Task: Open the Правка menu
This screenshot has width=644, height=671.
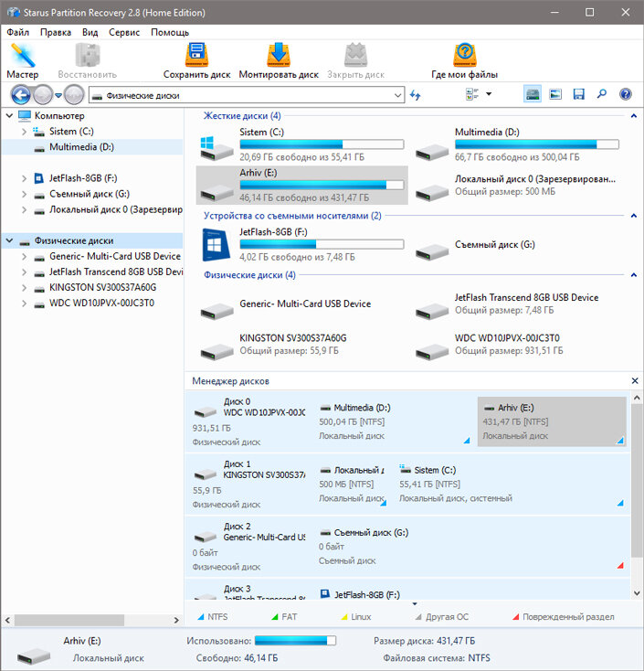Action: tap(56, 33)
